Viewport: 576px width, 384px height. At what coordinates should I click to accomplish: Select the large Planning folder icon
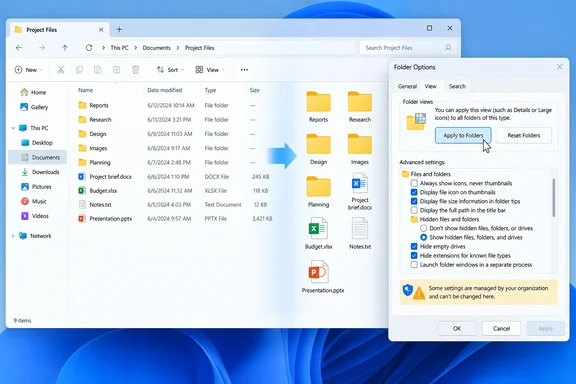click(x=318, y=187)
